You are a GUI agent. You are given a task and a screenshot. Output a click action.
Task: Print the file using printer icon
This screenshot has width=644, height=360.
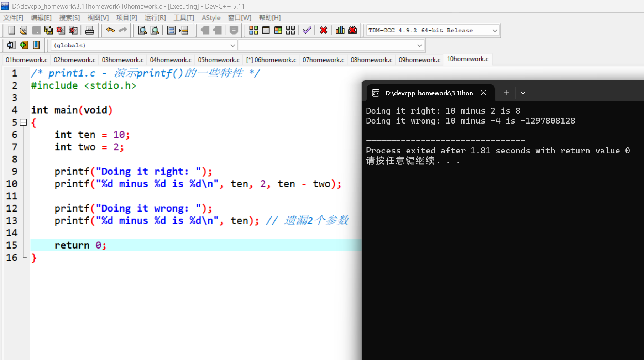pyautogui.click(x=90, y=30)
